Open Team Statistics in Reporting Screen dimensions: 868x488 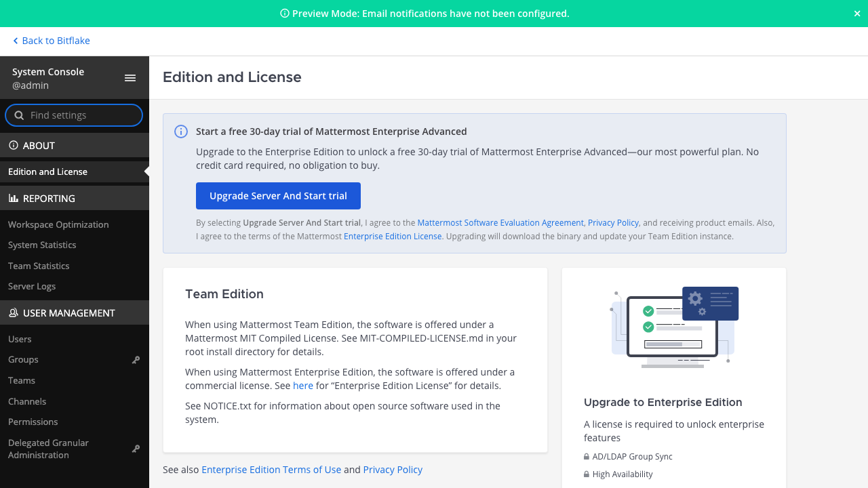pos(39,266)
